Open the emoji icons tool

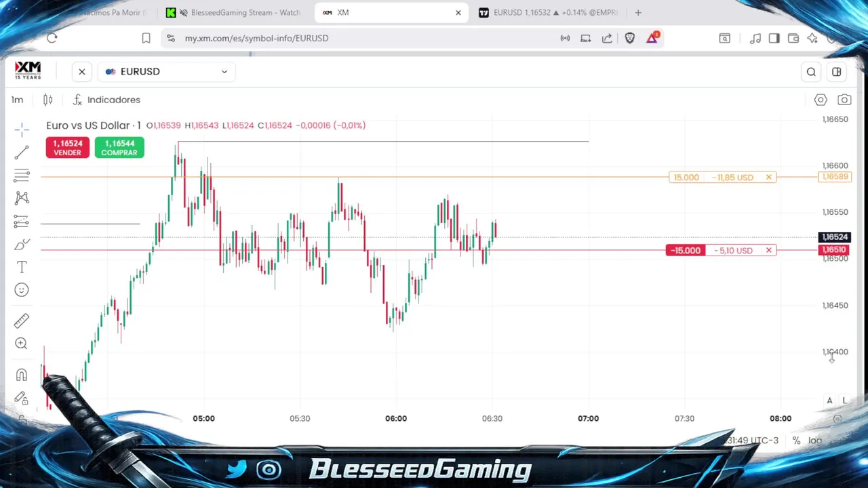pos(22,290)
